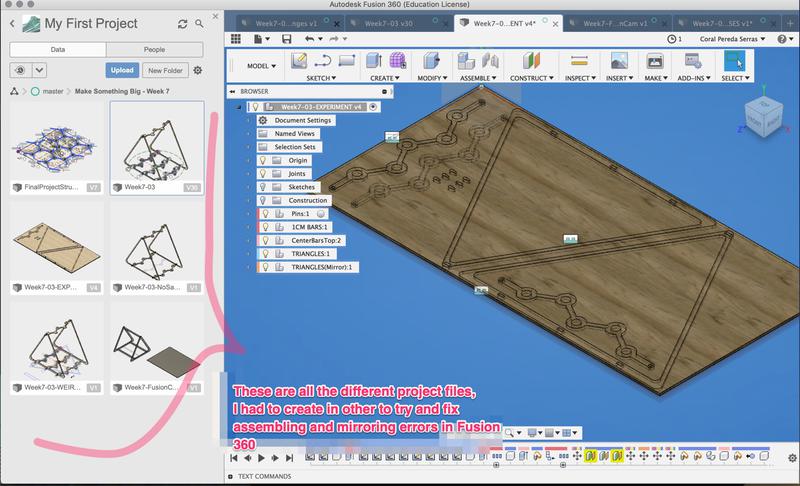Jump to timeline end
Screen dimensions: 800x486
(x=289, y=458)
